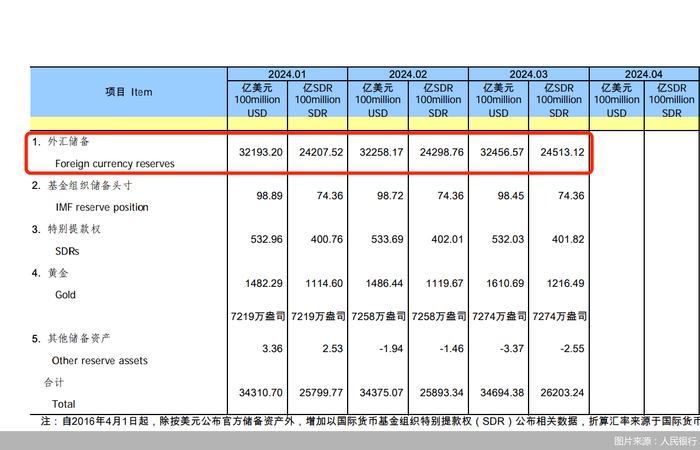
Task: Select the IMF value 98.89
Action: tap(269, 196)
